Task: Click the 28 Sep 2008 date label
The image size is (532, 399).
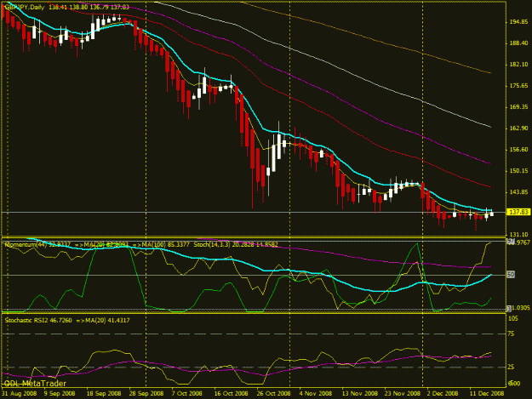Action: [x=146, y=394]
